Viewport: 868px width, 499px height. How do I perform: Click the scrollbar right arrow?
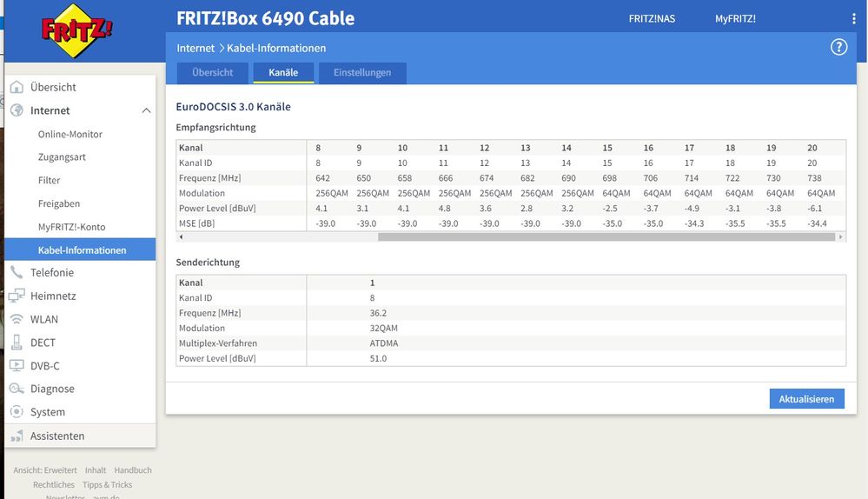[x=841, y=237]
